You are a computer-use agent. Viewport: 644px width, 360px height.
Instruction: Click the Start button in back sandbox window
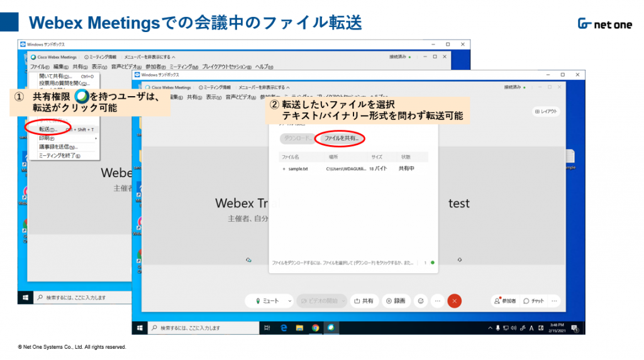25,298
